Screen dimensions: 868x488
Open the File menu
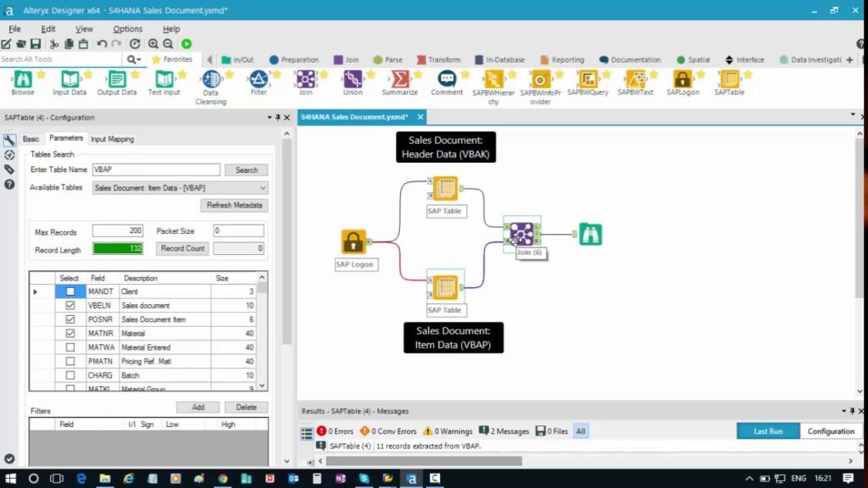[x=14, y=29]
